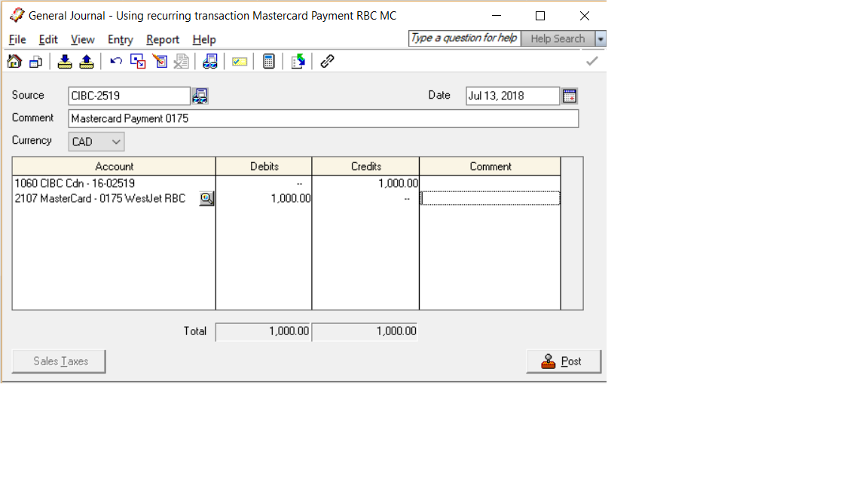Click the focused comment cell in MasterCard row
Viewport: 868px width, 488px height.
pos(490,199)
